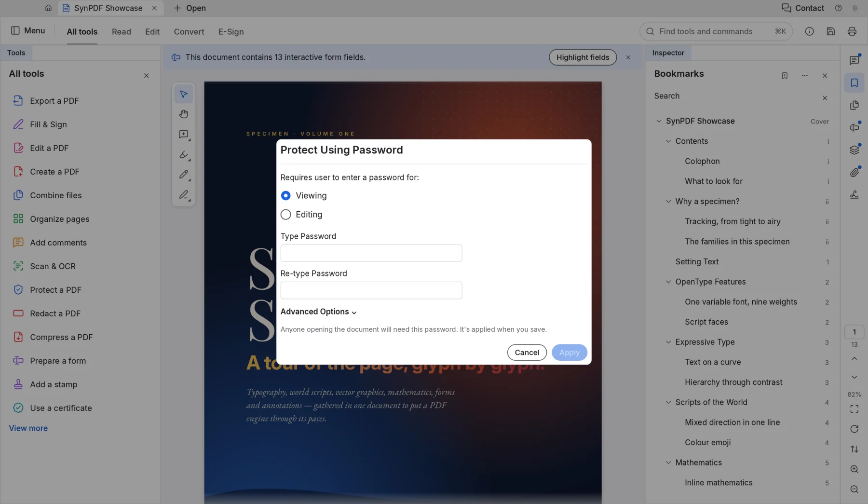Select the arrow selection tool

click(x=183, y=94)
